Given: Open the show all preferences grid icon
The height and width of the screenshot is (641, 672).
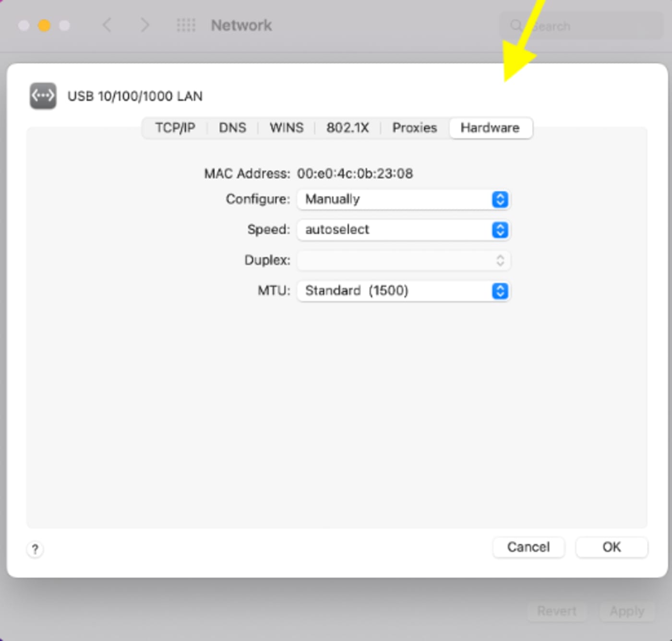Looking at the screenshot, I should (x=186, y=25).
